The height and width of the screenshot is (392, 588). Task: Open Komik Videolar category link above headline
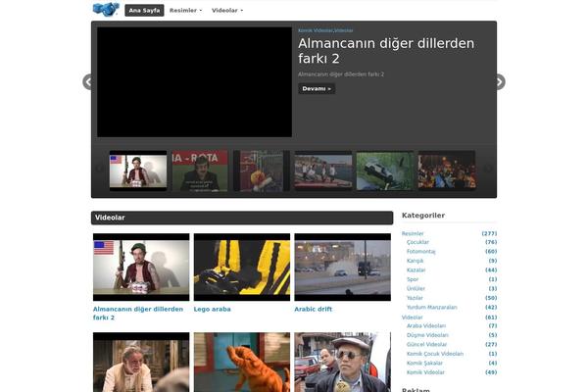point(315,30)
